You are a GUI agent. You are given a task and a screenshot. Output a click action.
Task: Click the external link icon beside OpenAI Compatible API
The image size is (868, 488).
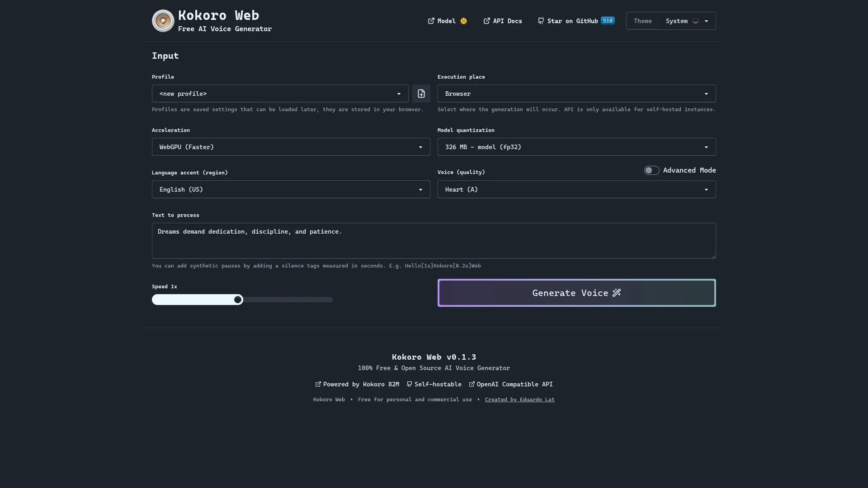click(x=472, y=384)
